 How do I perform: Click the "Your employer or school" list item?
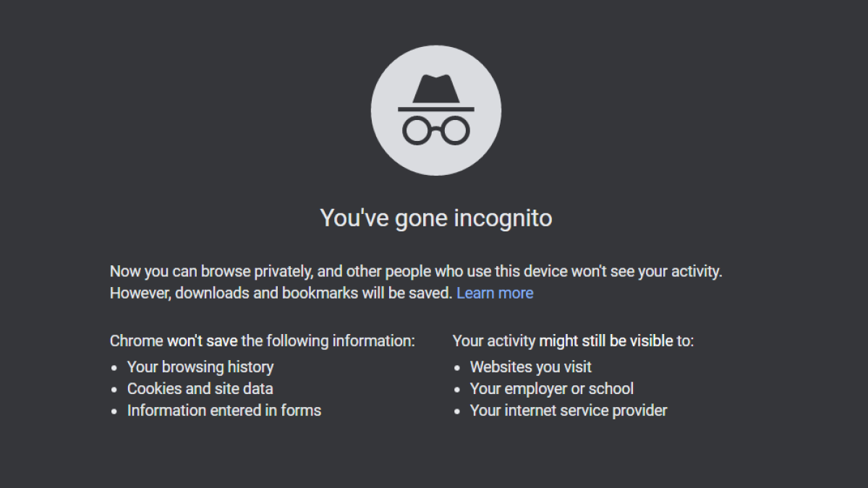click(x=552, y=388)
